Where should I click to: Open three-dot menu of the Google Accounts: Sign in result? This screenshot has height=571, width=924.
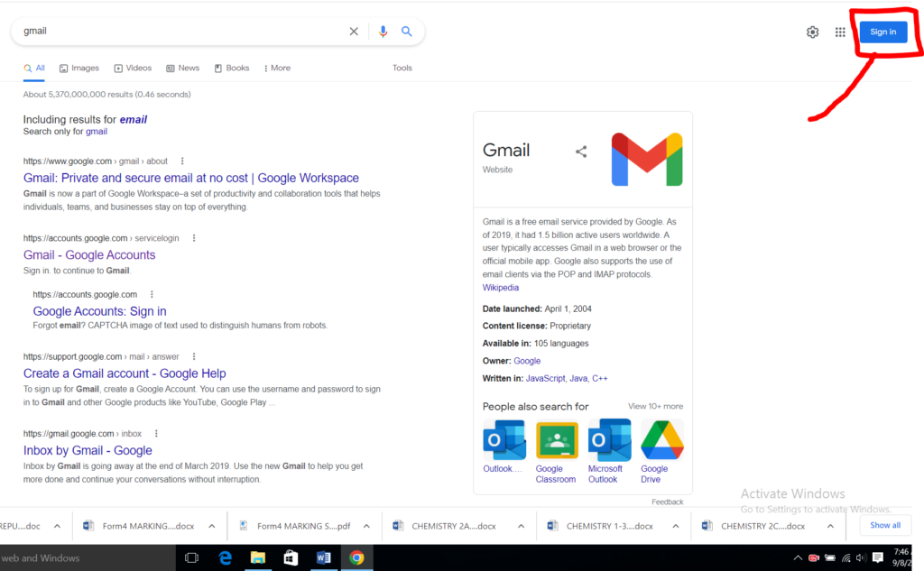point(152,294)
